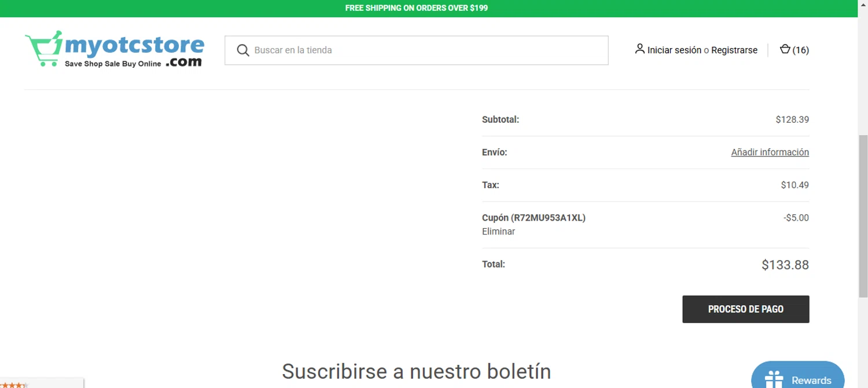Screen dimensions: 868x388
Task: Click the magnifying glass search icon
Action: 243,50
